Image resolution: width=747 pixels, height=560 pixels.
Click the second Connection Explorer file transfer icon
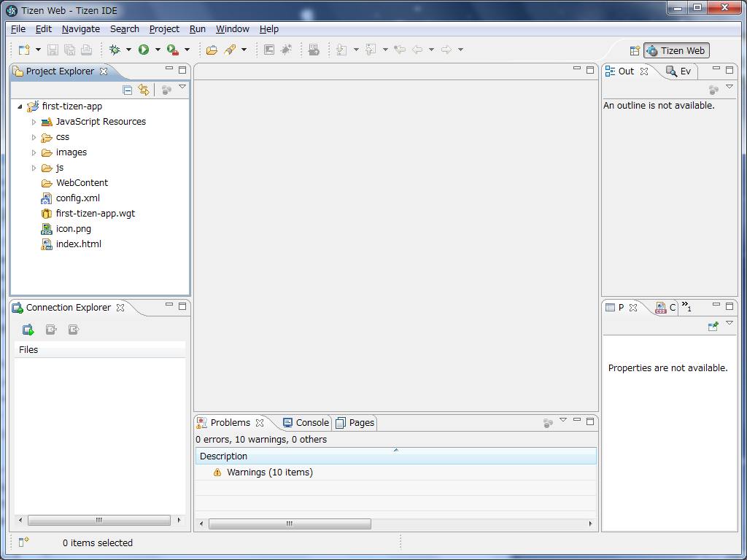(x=74, y=330)
